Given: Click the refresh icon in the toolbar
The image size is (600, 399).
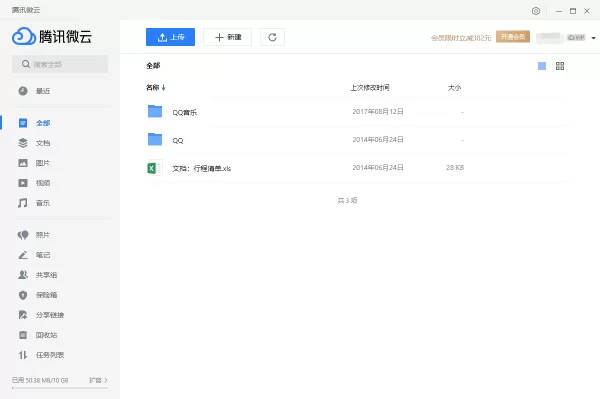Looking at the screenshot, I should click(272, 37).
